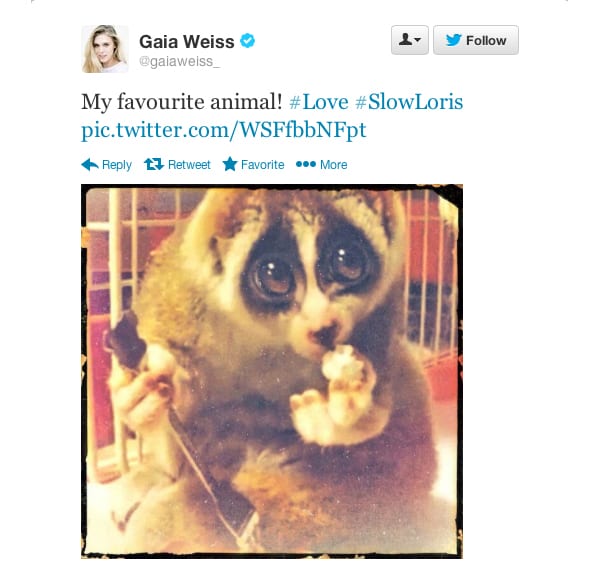The image size is (600, 573).
Task: Click the @gaiaweiss_ handle
Action: coord(179,61)
